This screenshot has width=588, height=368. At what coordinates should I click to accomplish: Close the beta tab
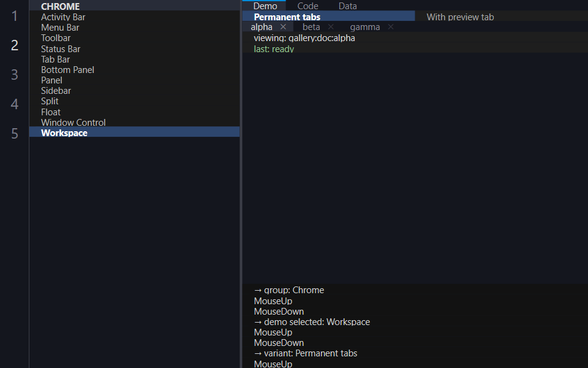click(x=331, y=27)
